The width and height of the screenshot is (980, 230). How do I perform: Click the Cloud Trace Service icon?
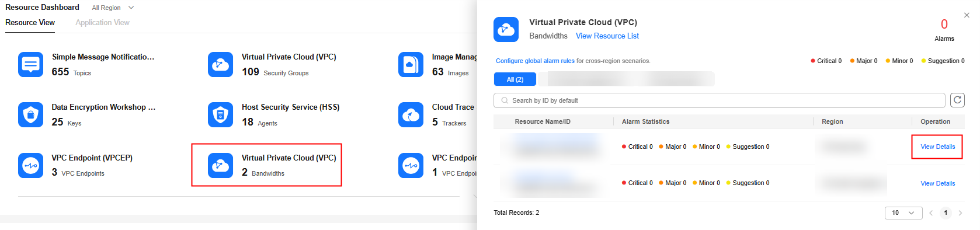pos(411,114)
